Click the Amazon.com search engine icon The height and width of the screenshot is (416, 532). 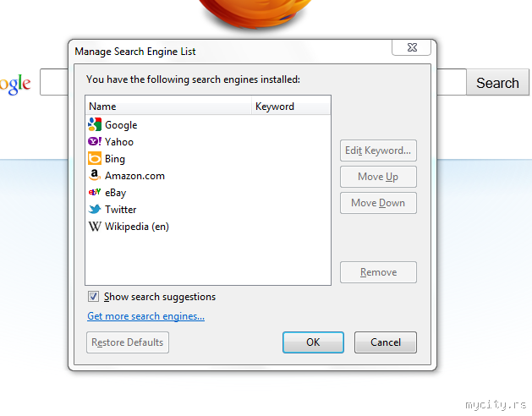[x=95, y=175]
